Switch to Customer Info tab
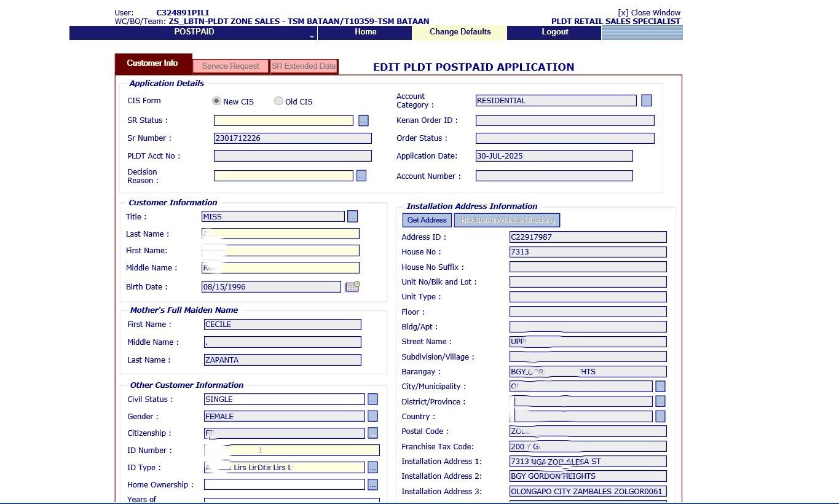This screenshot has height=504, width=839. tap(153, 63)
